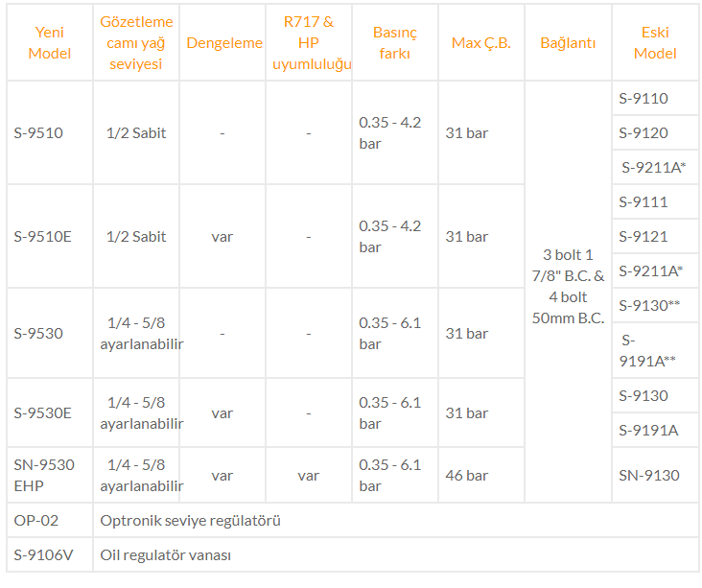Select the S-9191A old model cell
Image resolution: width=702 pixels, height=588 pixels.
click(655, 431)
